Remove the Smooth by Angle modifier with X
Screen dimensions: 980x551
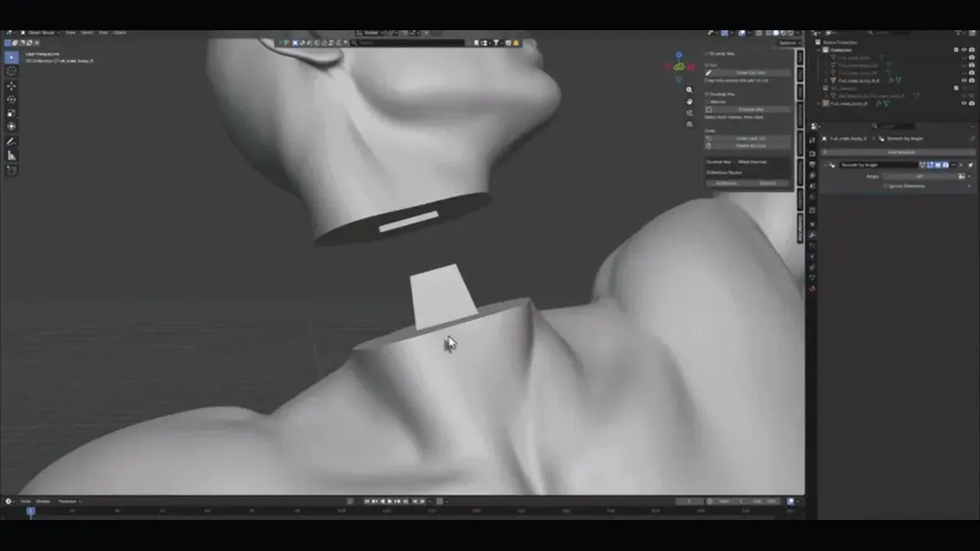coord(961,165)
